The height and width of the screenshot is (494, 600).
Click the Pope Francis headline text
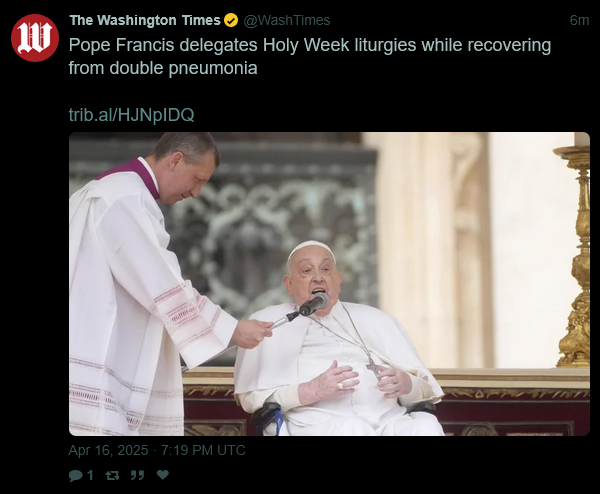310,56
